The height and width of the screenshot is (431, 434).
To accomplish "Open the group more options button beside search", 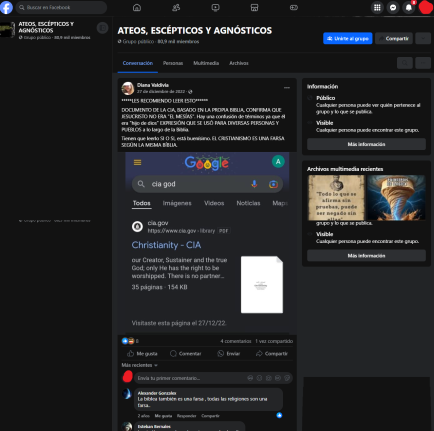I will [x=423, y=63].
